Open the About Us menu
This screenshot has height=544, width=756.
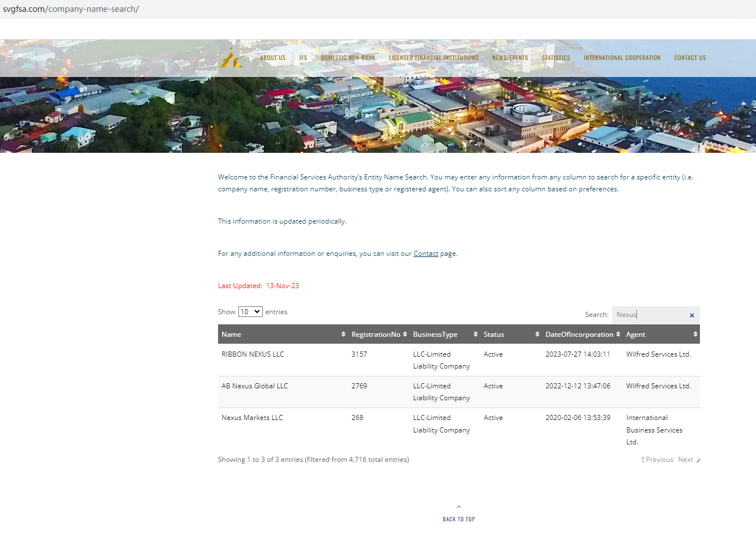point(272,58)
